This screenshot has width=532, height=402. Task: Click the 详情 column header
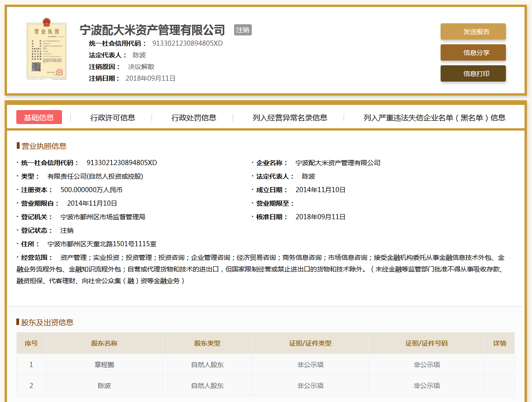tap(499, 343)
